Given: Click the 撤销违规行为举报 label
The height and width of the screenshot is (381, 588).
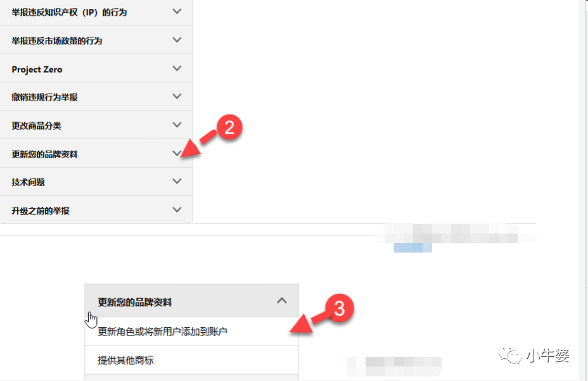Looking at the screenshot, I should pyautogui.click(x=44, y=97).
